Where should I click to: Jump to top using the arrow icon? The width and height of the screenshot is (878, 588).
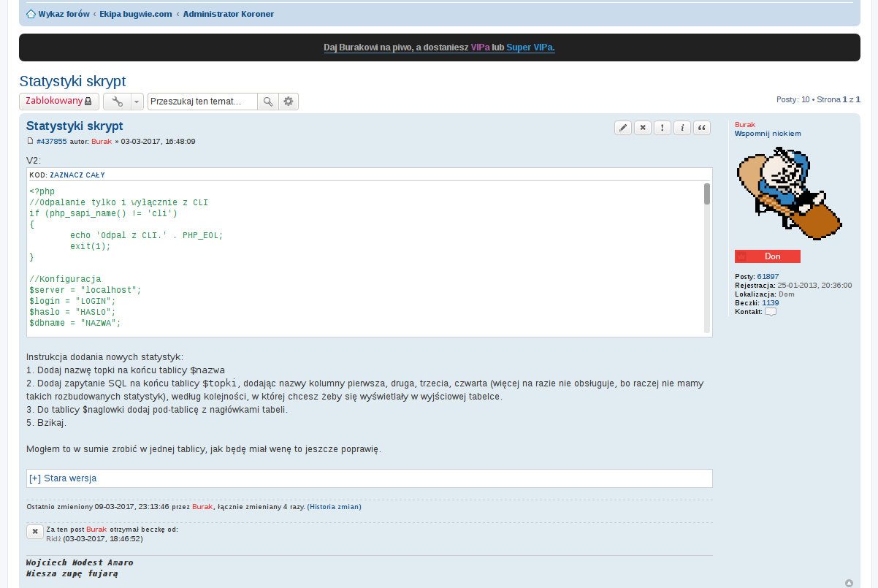(x=849, y=583)
